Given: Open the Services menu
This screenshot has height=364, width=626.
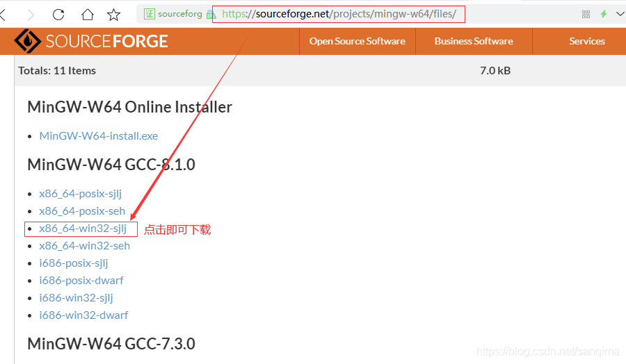Looking at the screenshot, I should (x=587, y=41).
